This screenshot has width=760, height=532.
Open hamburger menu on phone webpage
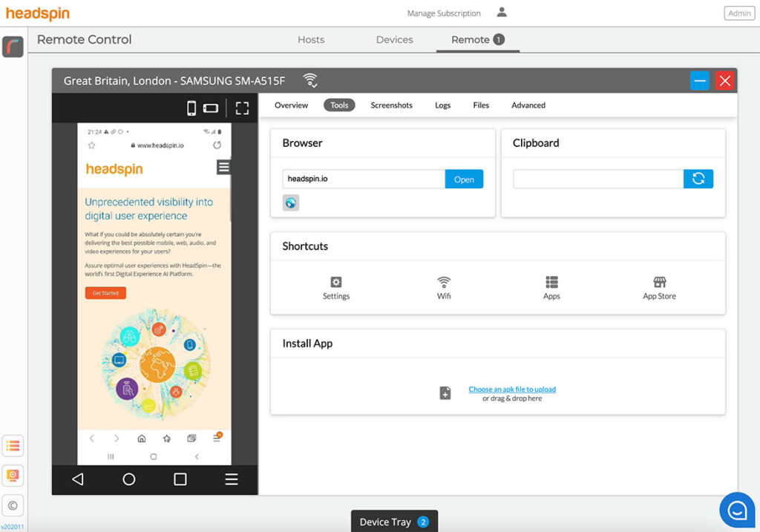pyautogui.click(x=223, y=167)
